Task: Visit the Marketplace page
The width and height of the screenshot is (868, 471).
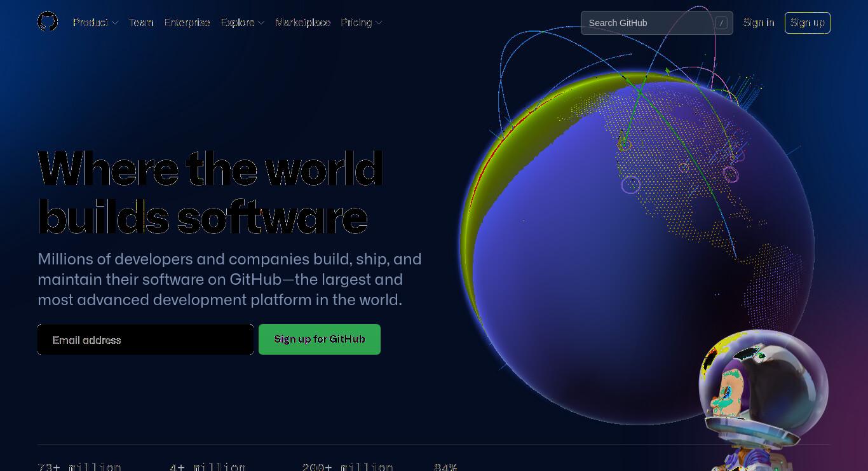Action: pos(302,22)
